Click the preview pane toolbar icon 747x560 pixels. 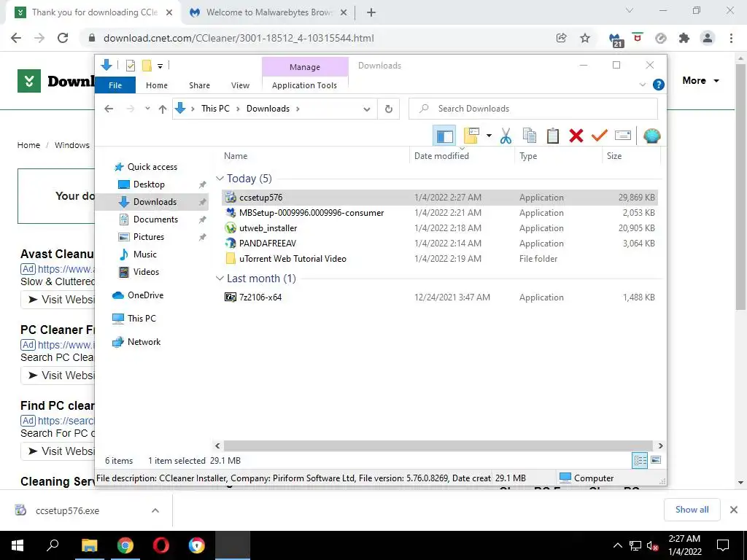pyautogui.click(x=444, y=136)
